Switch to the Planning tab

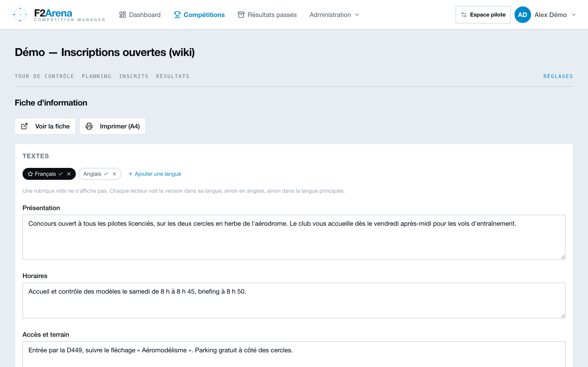[x=96, y=76]
